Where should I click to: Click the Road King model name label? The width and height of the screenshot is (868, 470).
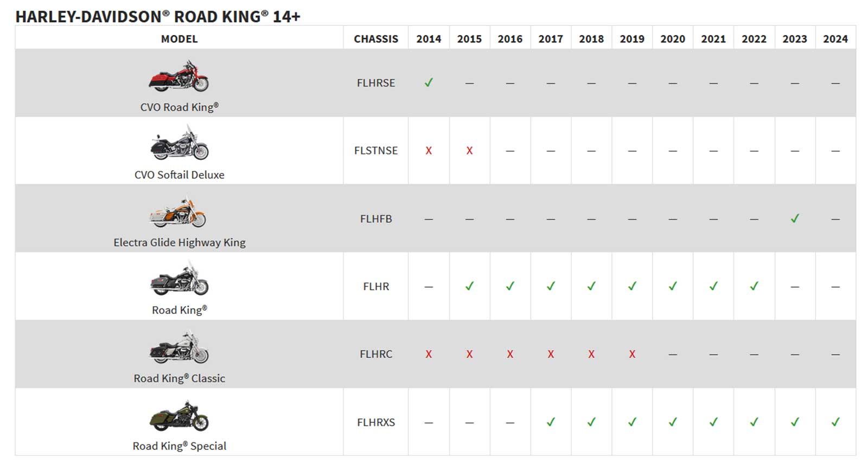180,310
